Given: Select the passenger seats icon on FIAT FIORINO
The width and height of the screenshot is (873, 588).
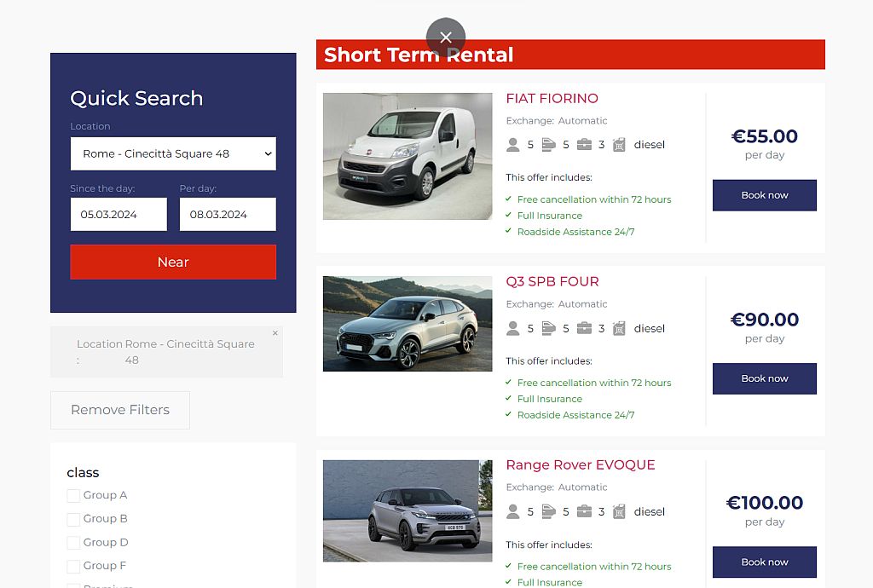Looking at the screenshot, I should [513, 144].
